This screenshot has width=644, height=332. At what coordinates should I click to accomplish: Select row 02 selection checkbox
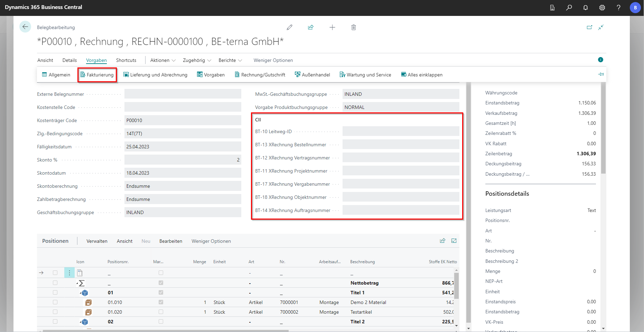[x=55, y=322]
